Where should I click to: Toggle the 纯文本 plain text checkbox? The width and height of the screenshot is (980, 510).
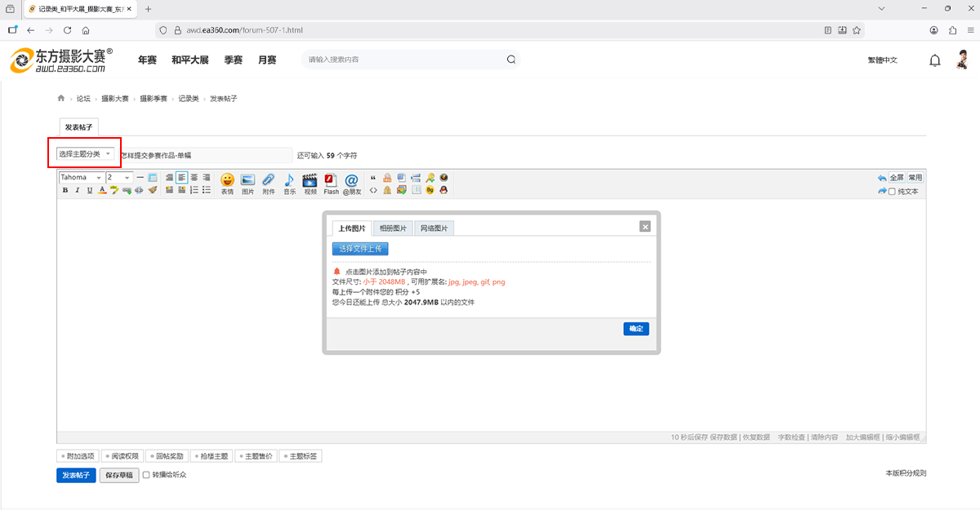click(892, 192)
